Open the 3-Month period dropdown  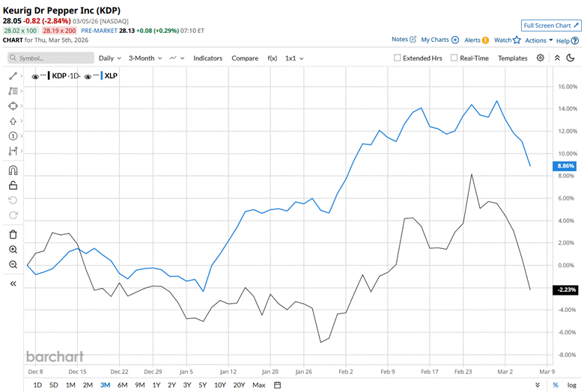coord(145,58)
